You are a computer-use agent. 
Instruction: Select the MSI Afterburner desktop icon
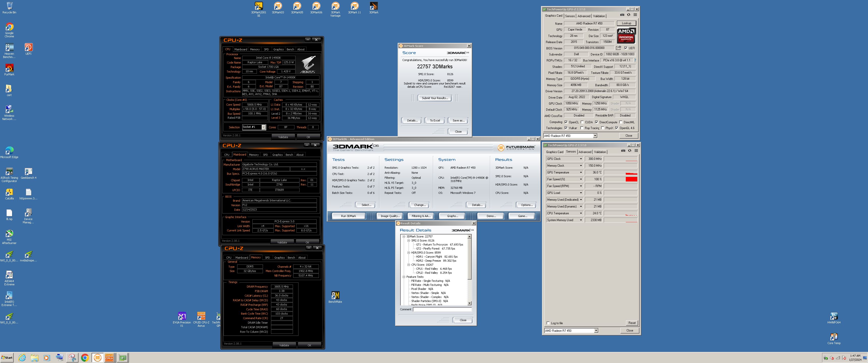coord(9,237)
